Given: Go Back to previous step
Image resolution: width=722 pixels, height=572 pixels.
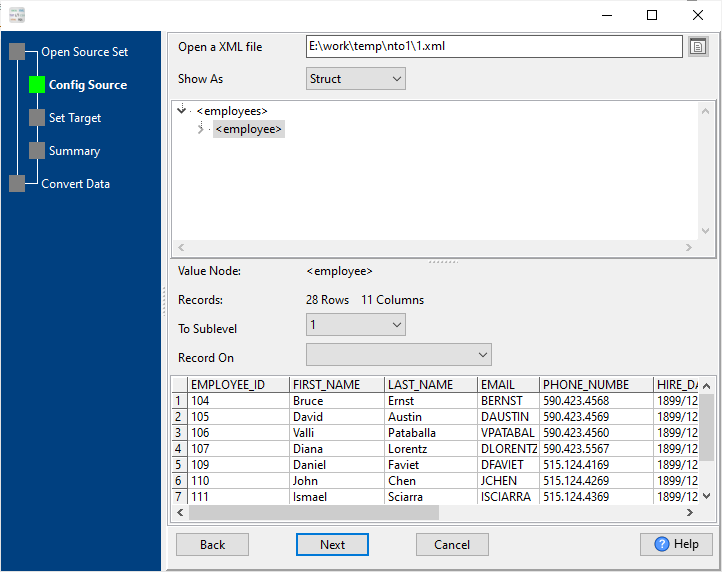Looking at the screenshot, I should (212, 545).
